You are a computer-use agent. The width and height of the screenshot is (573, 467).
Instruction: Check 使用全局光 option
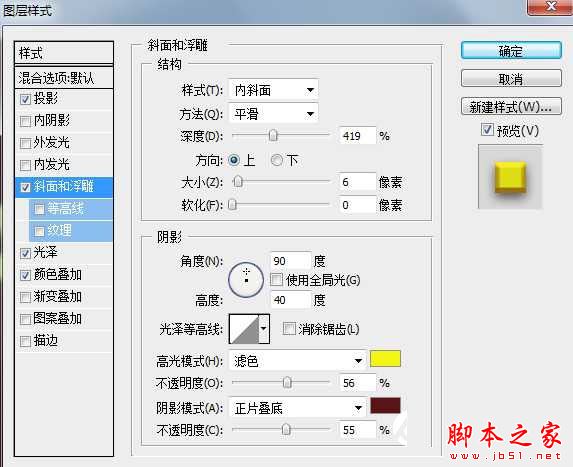click(277, 280)
